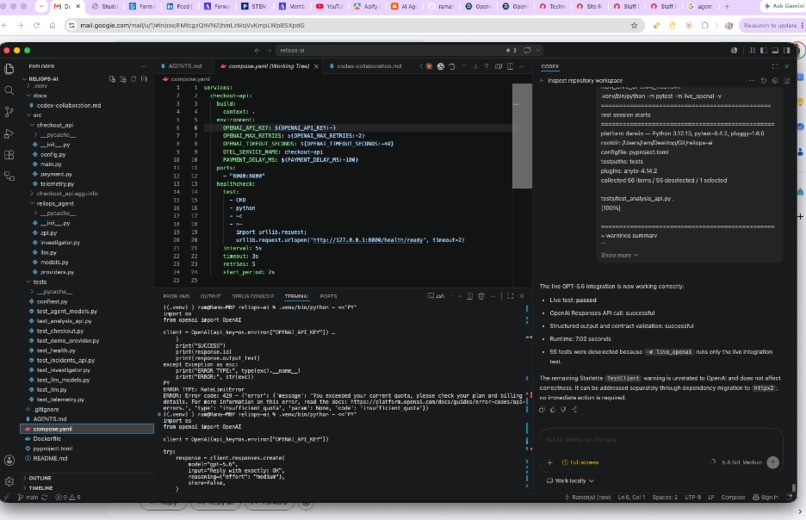806x520 pixels.
Task: Open the Explorer view in activity bar
Action: 9,69
